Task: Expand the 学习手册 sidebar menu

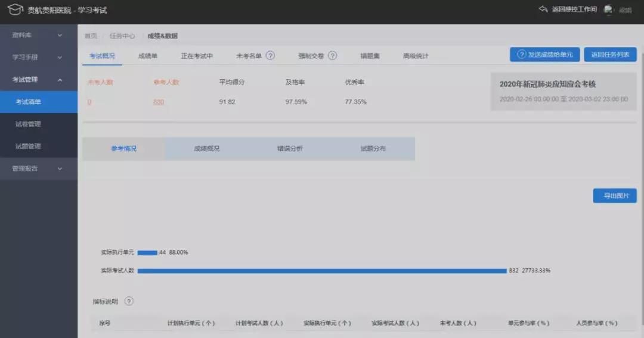Action: coord(38,57)
